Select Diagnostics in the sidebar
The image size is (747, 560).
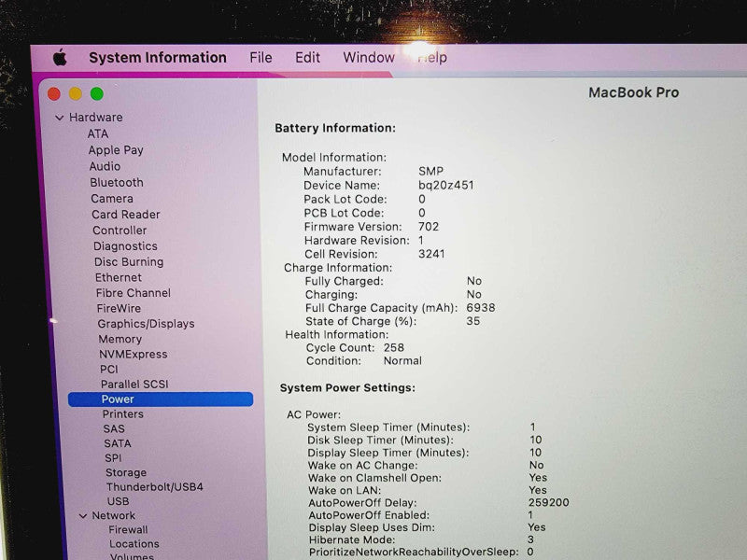point(125,246)
